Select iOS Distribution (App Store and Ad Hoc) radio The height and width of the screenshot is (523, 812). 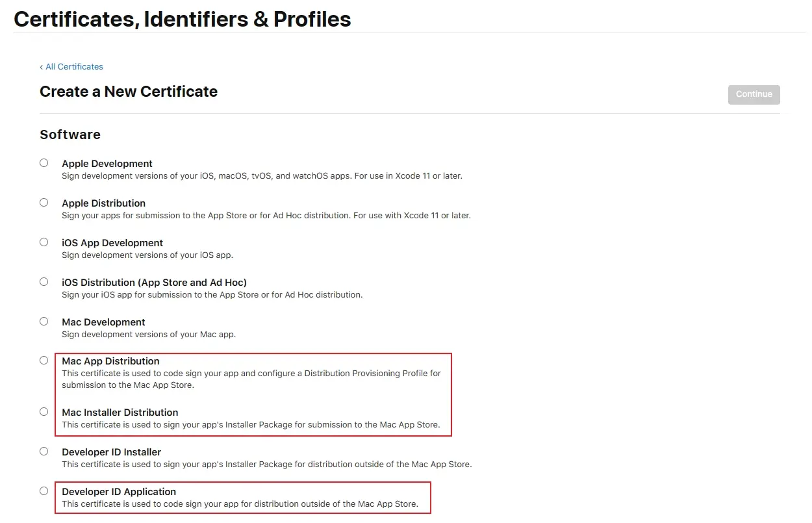pyautogui.click(x=44, y=282)
